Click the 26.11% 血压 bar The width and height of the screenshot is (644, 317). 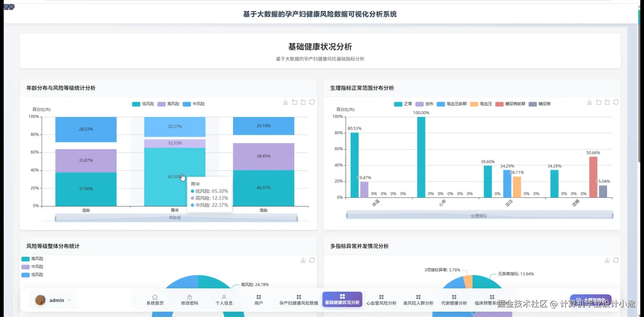tap(517, 187)
